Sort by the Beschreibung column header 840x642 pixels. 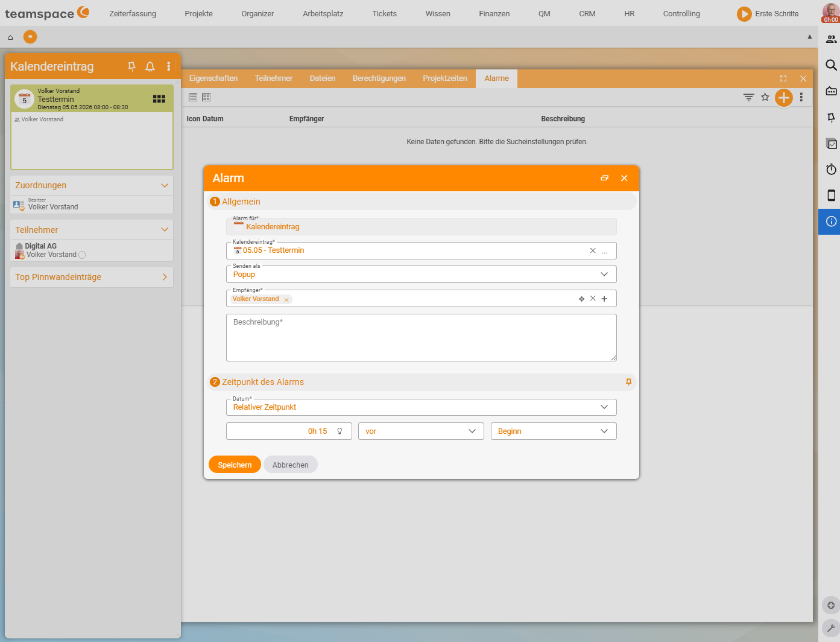click(x=563, y=119)
